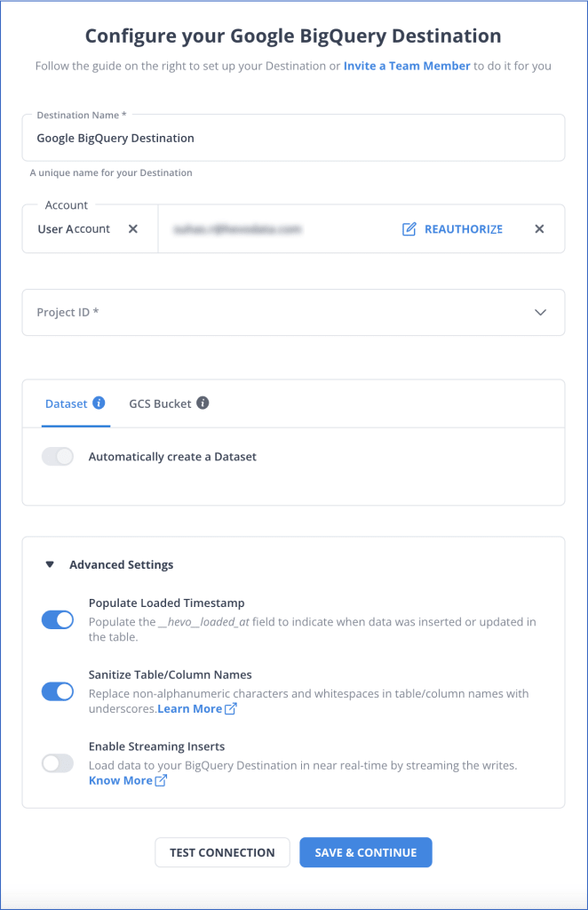
Task: Open Know More about streaming inserts
Action: click(x=121, y=780)
